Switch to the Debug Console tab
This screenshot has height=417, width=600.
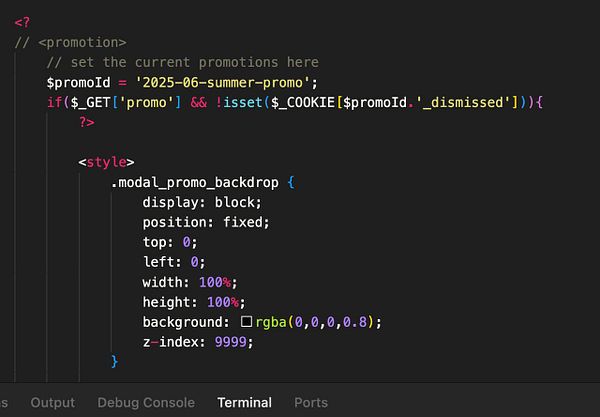(x=146, y=402)
